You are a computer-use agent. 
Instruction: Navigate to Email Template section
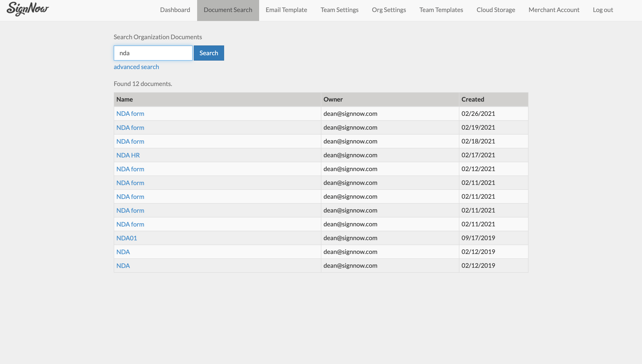pos(286,10)
